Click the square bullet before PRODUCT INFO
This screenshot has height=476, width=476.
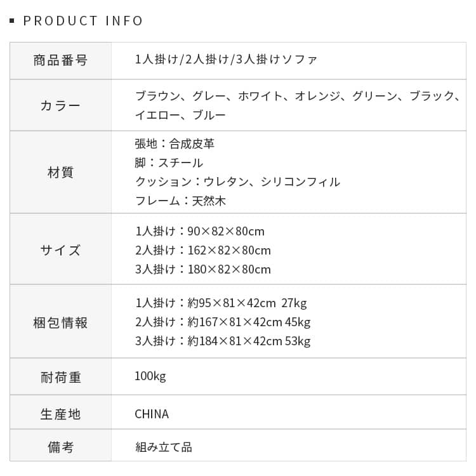12,22
